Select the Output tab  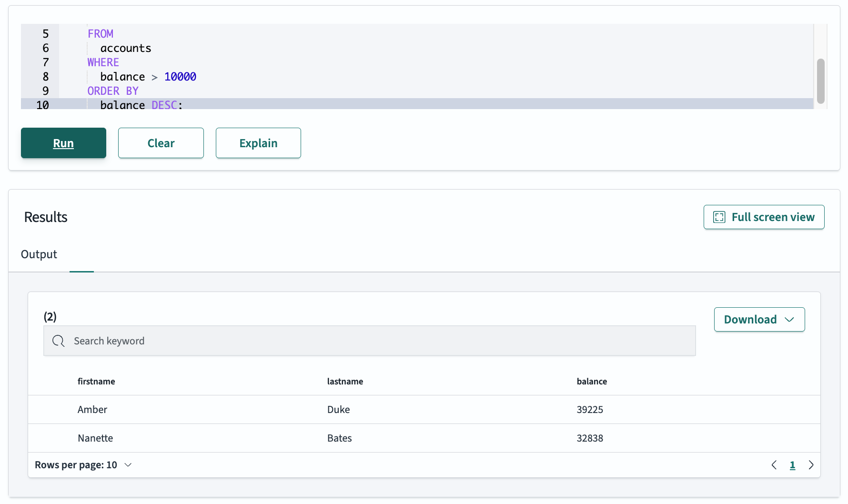pos(39,254)
